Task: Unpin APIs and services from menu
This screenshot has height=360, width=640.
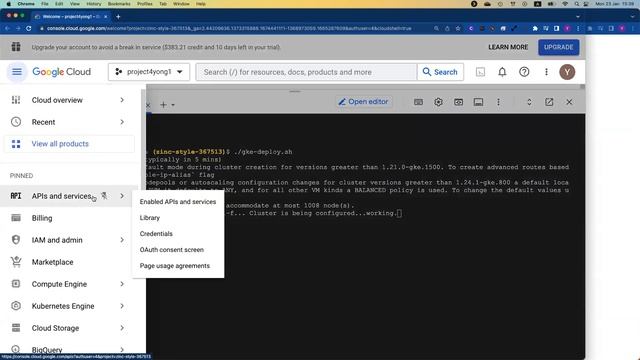Action: [x=104, y=196]
